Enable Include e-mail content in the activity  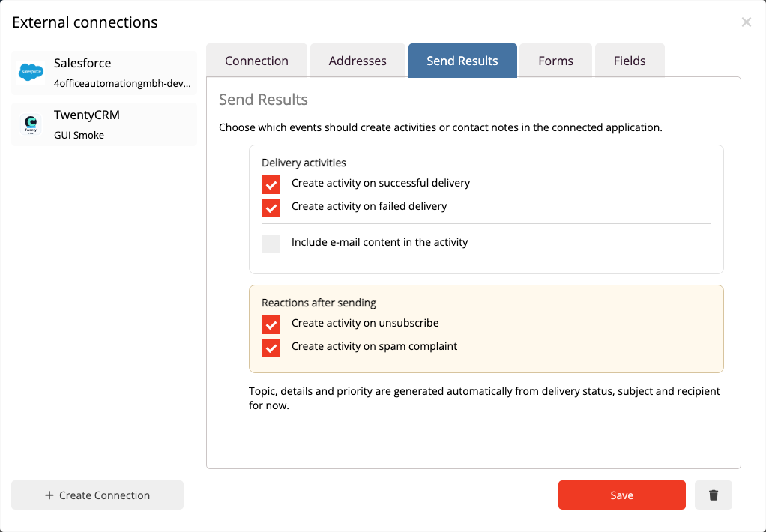pos(271,244)
